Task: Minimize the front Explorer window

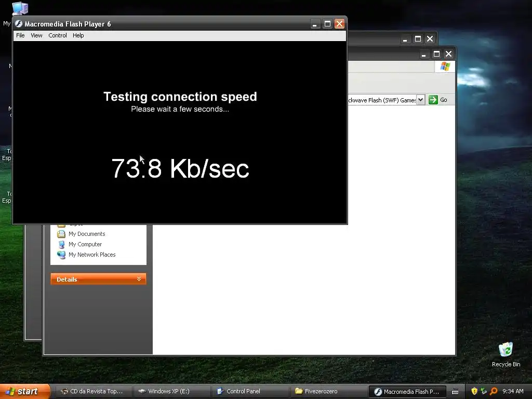Action: pos(424,54)
